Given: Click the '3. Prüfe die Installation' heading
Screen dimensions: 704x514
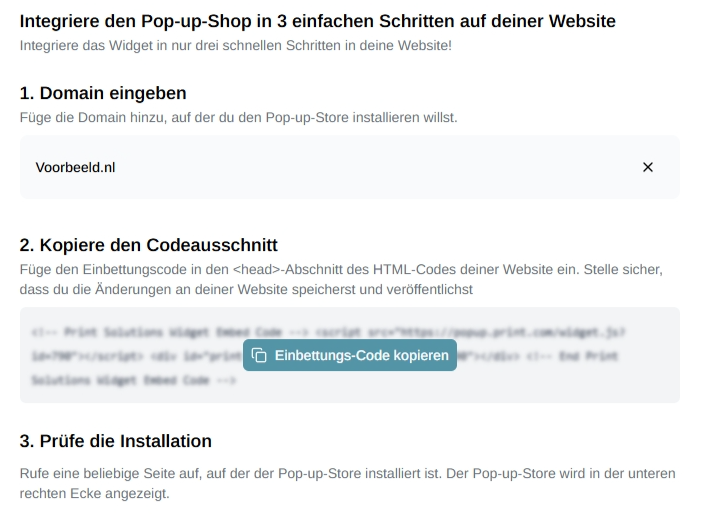Looking at the screenshot, I should click(x=115, y=441).
